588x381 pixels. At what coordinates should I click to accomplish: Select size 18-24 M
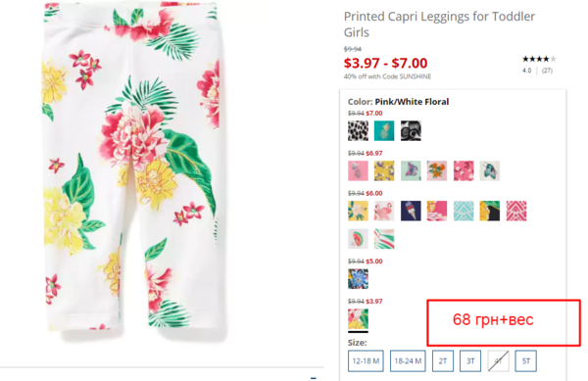[x=408, y=361]
